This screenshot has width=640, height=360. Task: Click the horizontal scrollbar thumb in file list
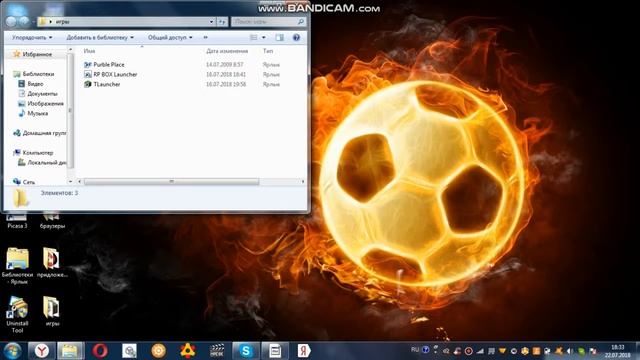pyautogui.click(x=171, y=182)
